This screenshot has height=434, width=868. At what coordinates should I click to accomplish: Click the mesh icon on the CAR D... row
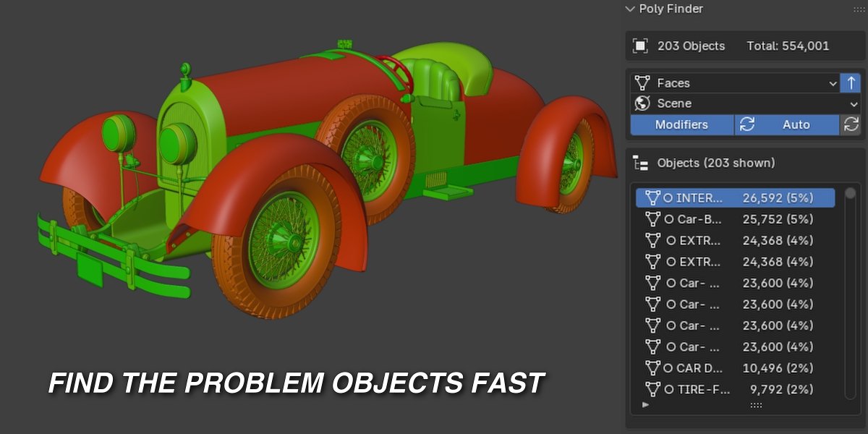pyautogui.click(x=652, y=367)
